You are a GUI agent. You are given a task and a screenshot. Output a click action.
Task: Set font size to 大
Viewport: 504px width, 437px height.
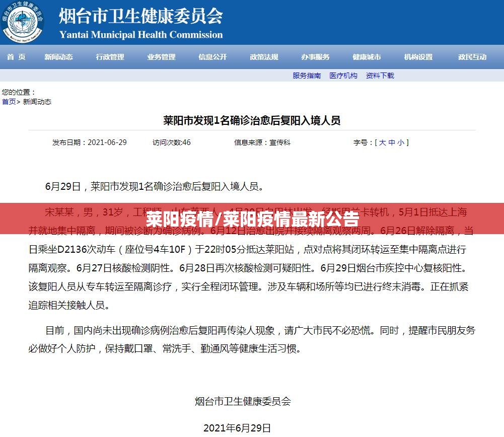click(382, 142)
